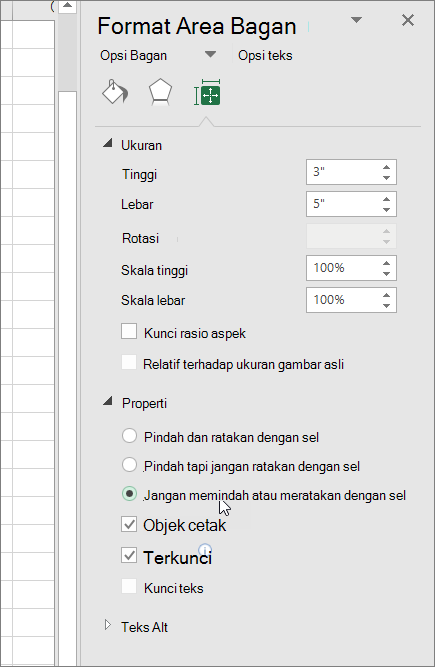The image size is (435, 667).
Task: Increase Tinggi value with up arrow
Action: click(386, 167)
